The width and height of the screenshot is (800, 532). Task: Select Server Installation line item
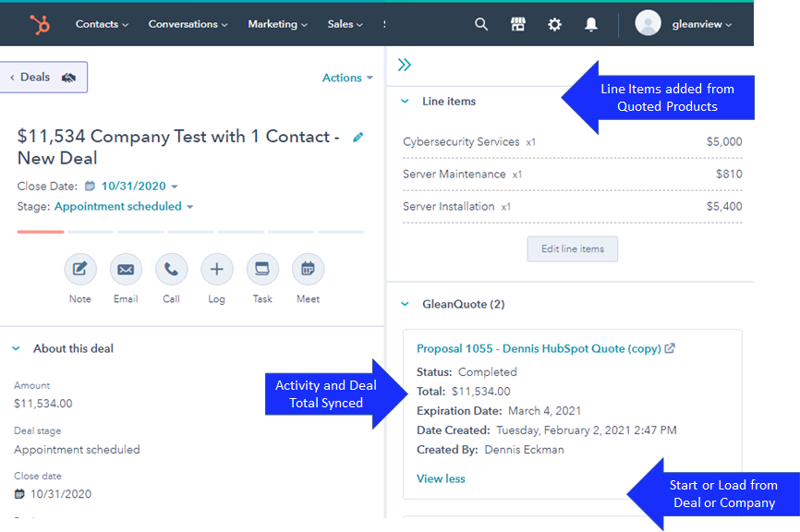tap(448, 206)
